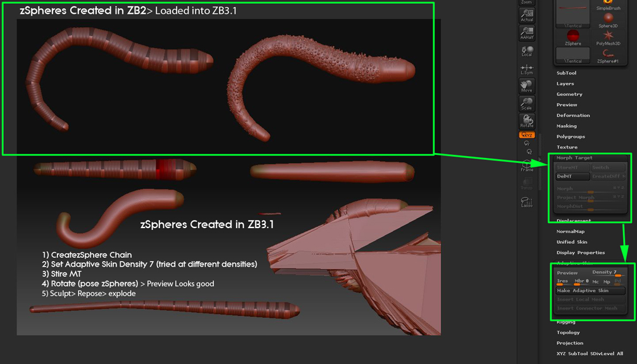The width and height of the screenshot is (637, 364).
Task: Expand the Deformation palette section
Action: point(573,115)
